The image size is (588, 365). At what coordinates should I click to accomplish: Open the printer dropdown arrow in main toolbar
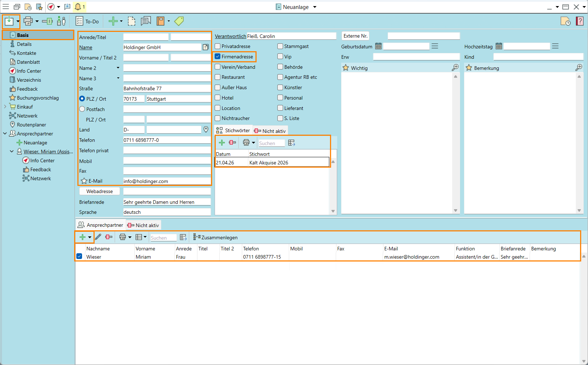click(37, 21)
